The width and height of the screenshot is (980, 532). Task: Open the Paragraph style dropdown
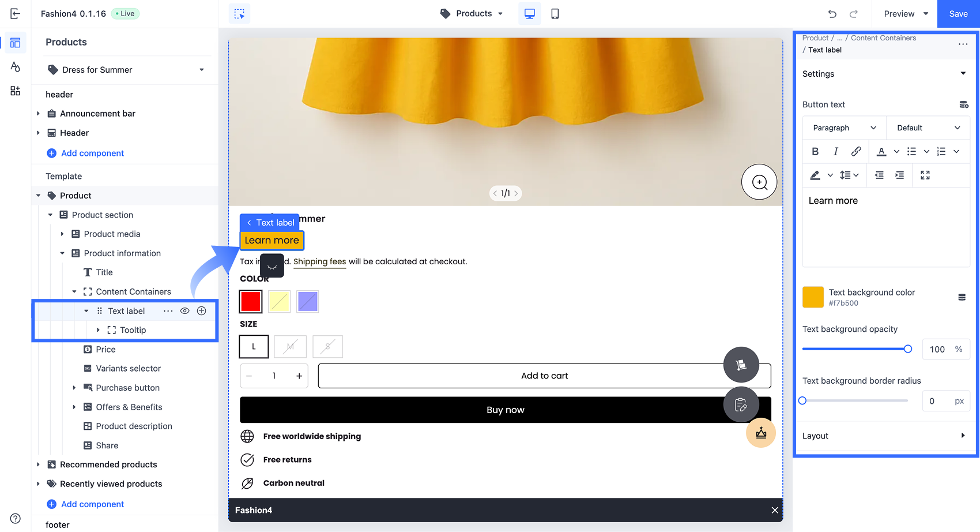click(844, 128)
